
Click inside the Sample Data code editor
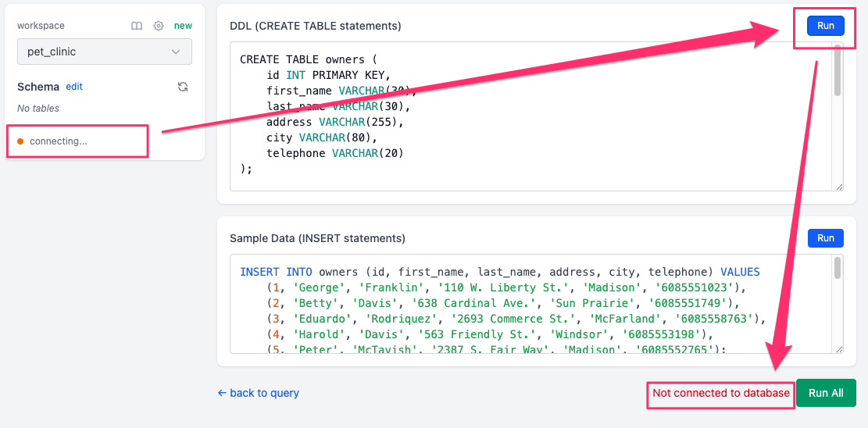pyautogui.click(x=508, y=305)
